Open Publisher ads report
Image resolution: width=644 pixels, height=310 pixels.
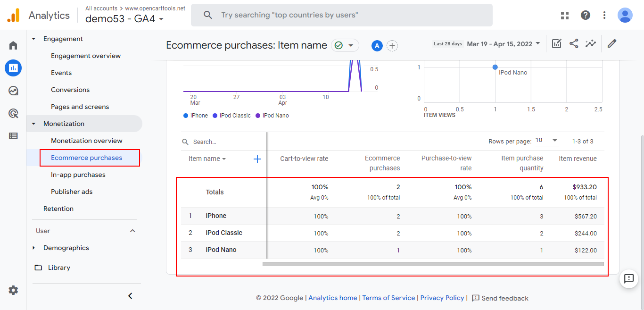click(72, 192)
